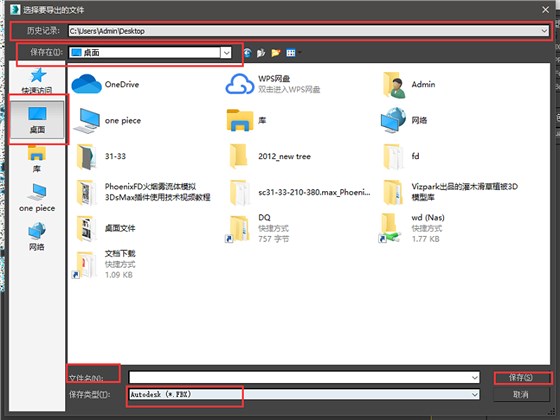Open the view menu icon in toolbar

point(291,53)
